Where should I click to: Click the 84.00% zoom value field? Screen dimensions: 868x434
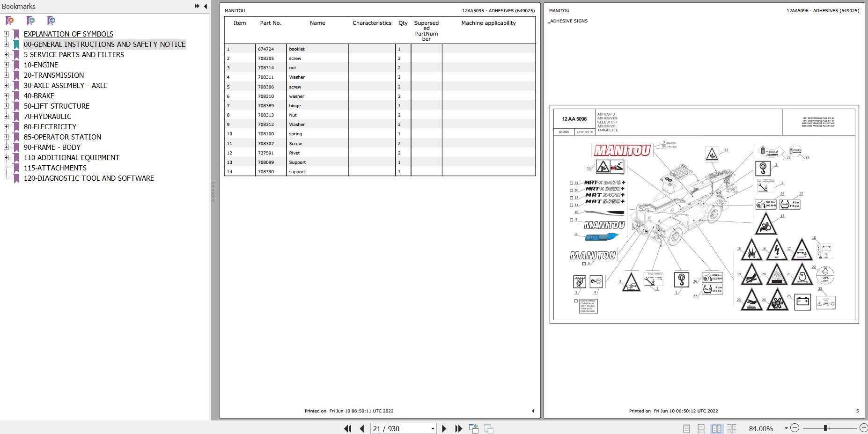tap(761, 428)
